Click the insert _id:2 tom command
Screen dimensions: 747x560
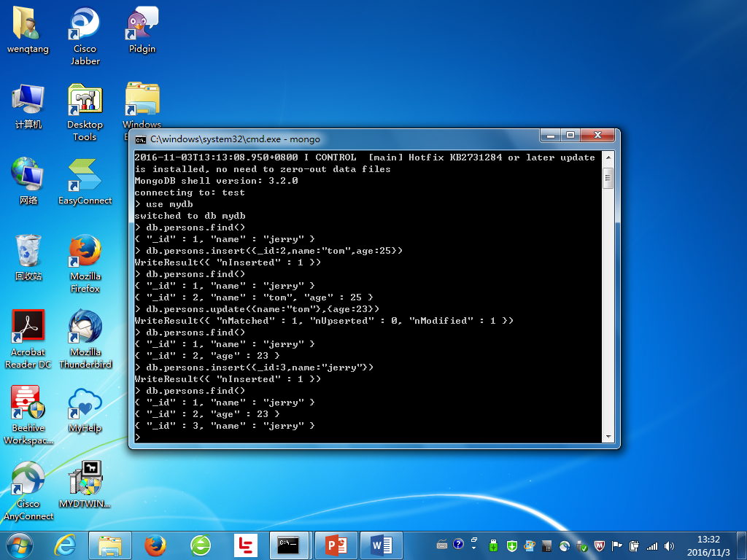point(268,251)
